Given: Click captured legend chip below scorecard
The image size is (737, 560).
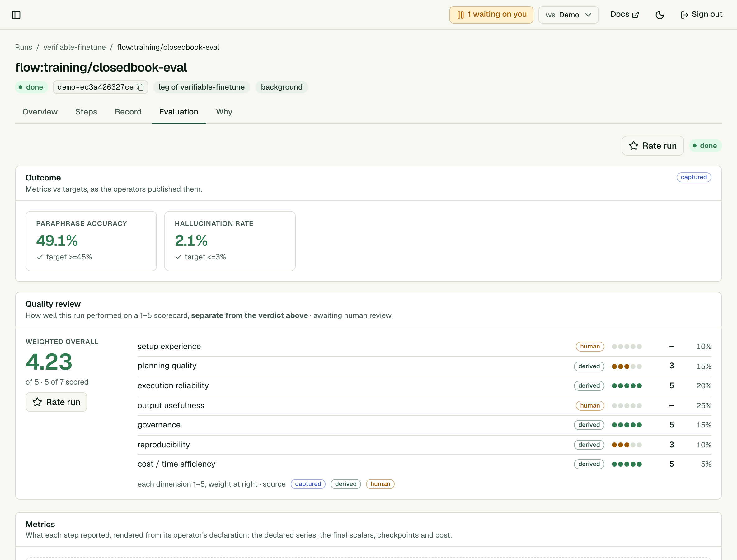Looking at the screenshot, I should pos(308,484).
